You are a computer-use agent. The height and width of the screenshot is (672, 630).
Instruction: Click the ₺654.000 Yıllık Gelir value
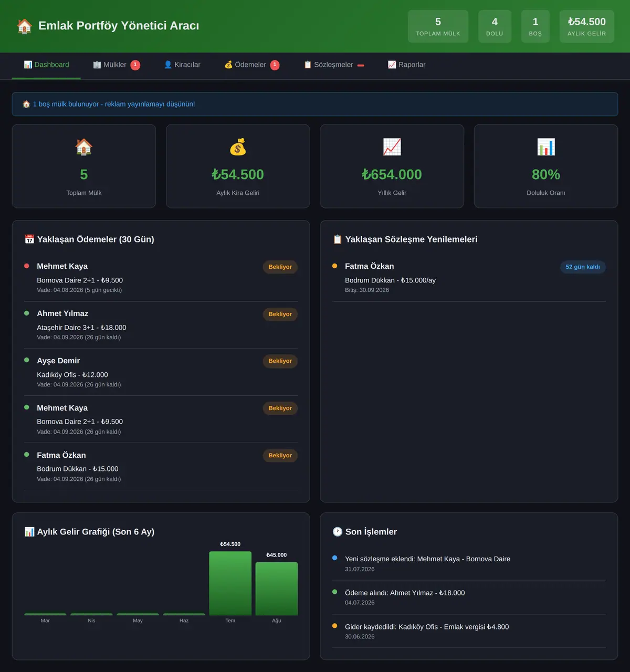pos(392,174)
